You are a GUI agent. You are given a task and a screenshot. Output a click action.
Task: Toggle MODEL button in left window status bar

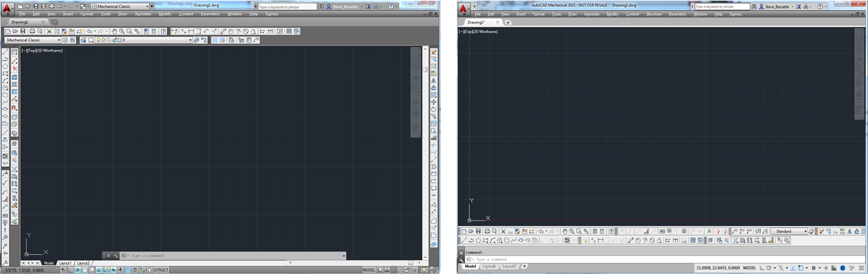coord(369,270)
